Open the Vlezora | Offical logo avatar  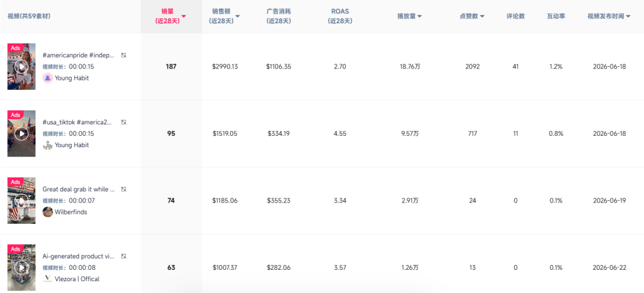tap(48, 279)
